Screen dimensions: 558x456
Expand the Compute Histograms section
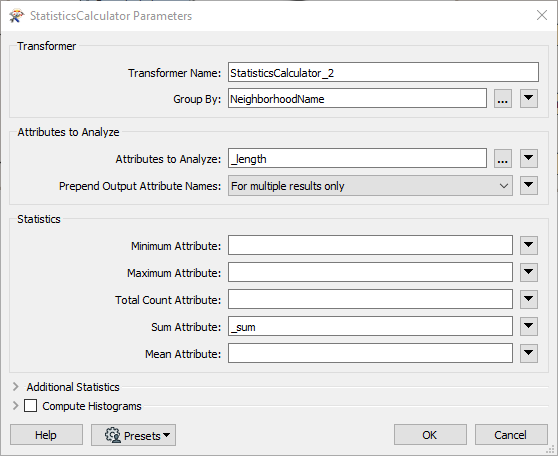tap(16, 405)
